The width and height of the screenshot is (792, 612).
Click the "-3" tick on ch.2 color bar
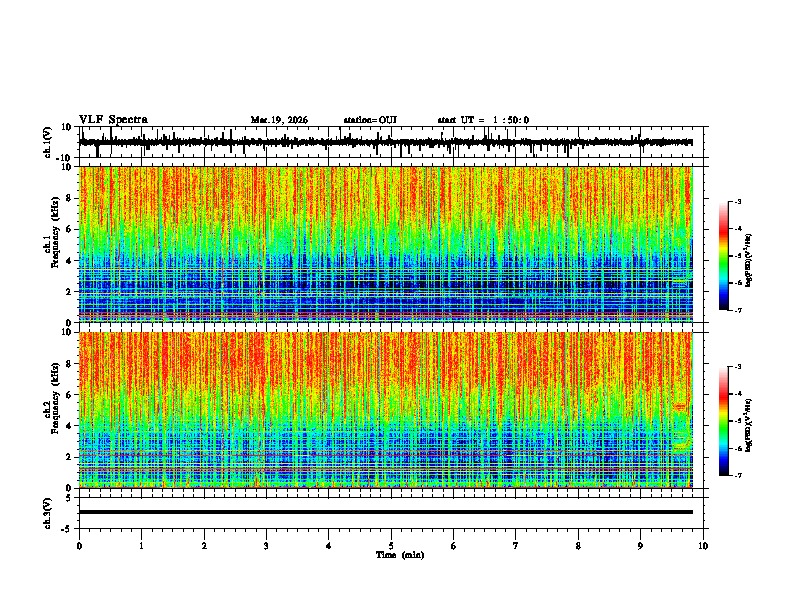click(738, 367)
